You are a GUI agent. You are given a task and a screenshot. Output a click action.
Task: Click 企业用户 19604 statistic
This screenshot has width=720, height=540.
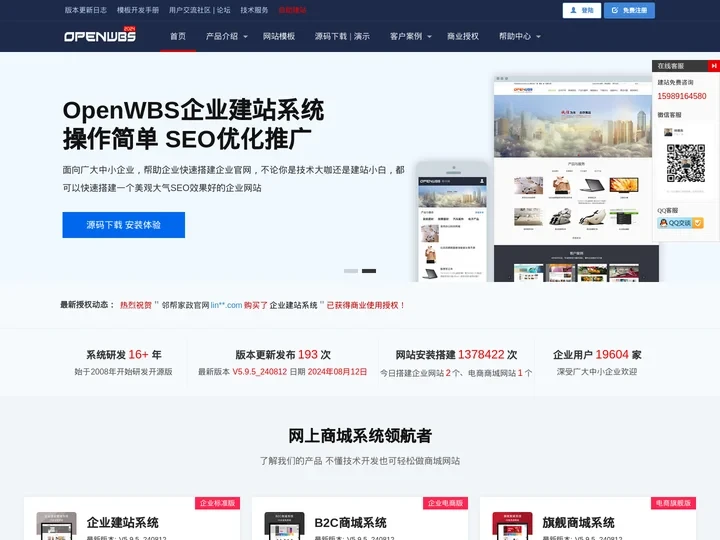click(x=597, y=354)
